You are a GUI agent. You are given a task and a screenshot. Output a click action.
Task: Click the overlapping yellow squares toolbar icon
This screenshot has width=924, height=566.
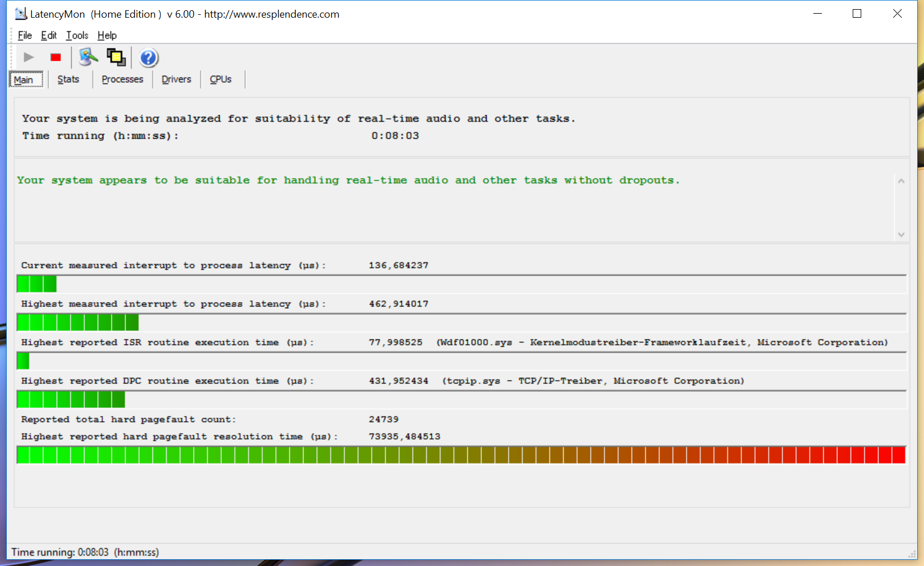(x=116, y=57)
